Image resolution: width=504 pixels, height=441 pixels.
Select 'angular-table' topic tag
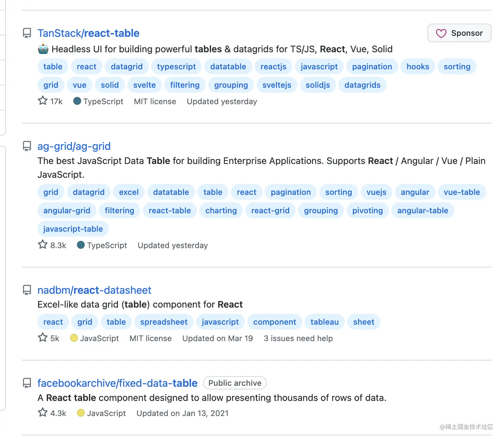[423, 210]
